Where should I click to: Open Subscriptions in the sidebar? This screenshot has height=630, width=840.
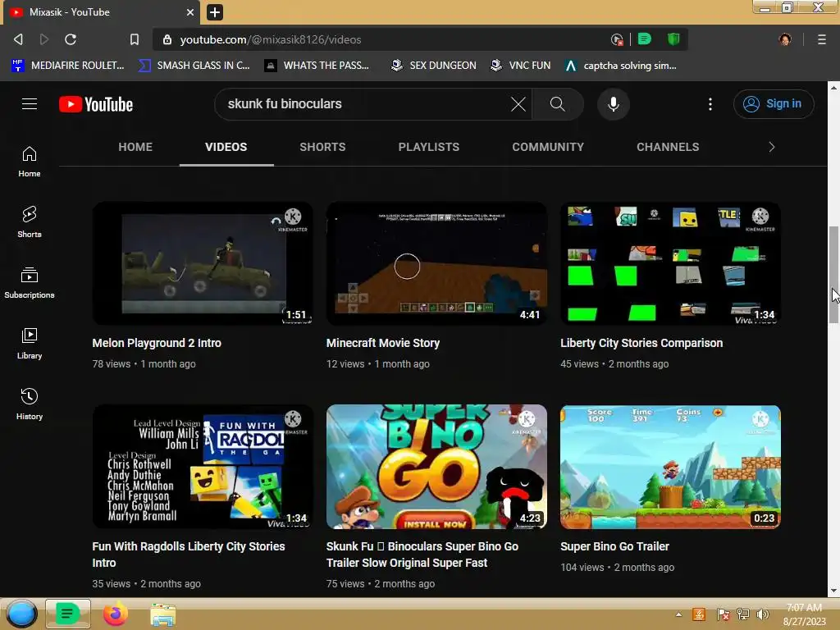pos(30,283)
